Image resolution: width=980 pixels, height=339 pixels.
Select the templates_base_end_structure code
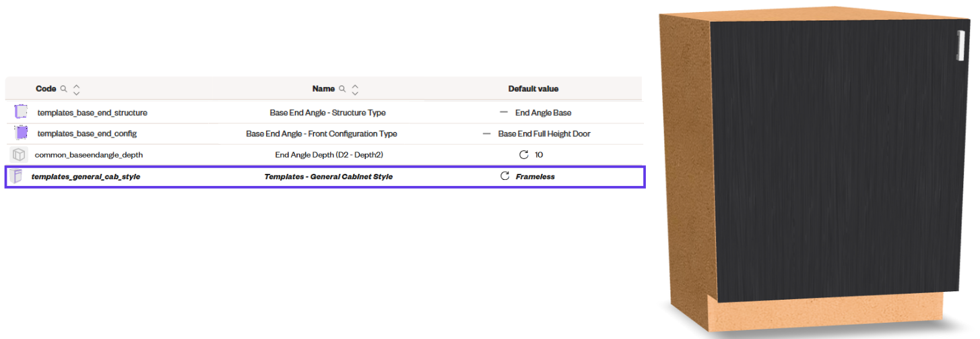[92, 113]
